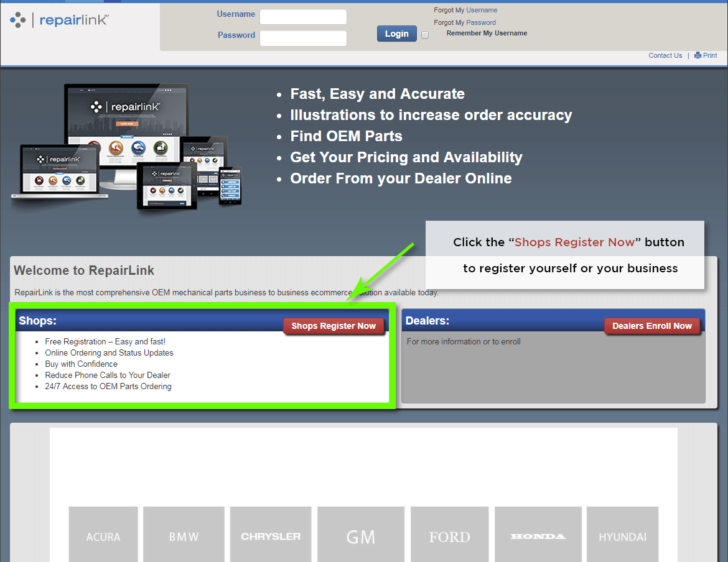Click Shops Register Now button
Image resolution: width=728 pixels, height=562 pixels.
(334, 326)
